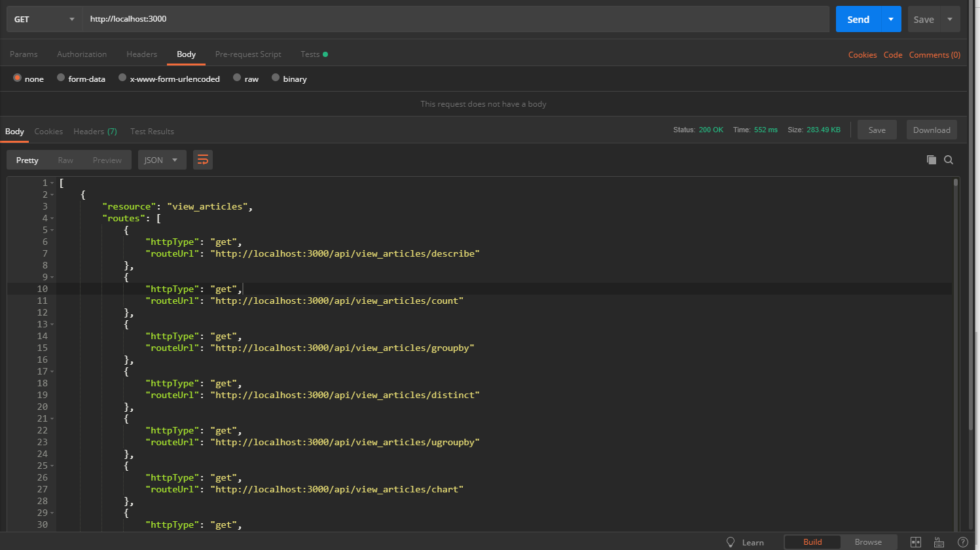Select the none body type
Viewport: 980px width, 550px height.
(18, 77)
